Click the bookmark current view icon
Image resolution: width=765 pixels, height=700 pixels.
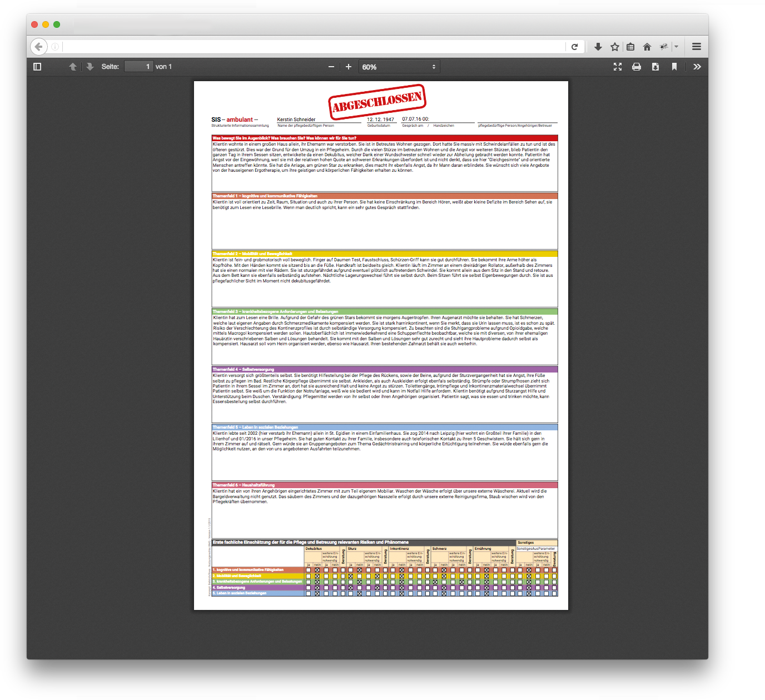pyautogui.click(x=674, y=67)
